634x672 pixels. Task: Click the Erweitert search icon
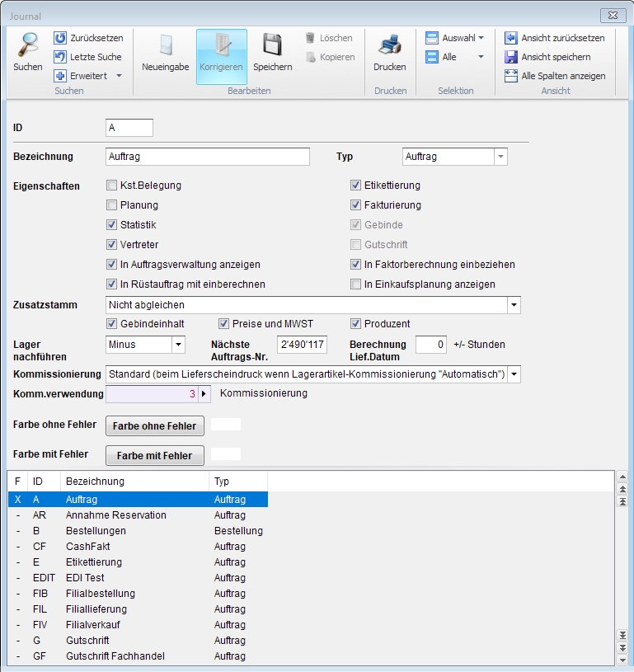[60, 75]
